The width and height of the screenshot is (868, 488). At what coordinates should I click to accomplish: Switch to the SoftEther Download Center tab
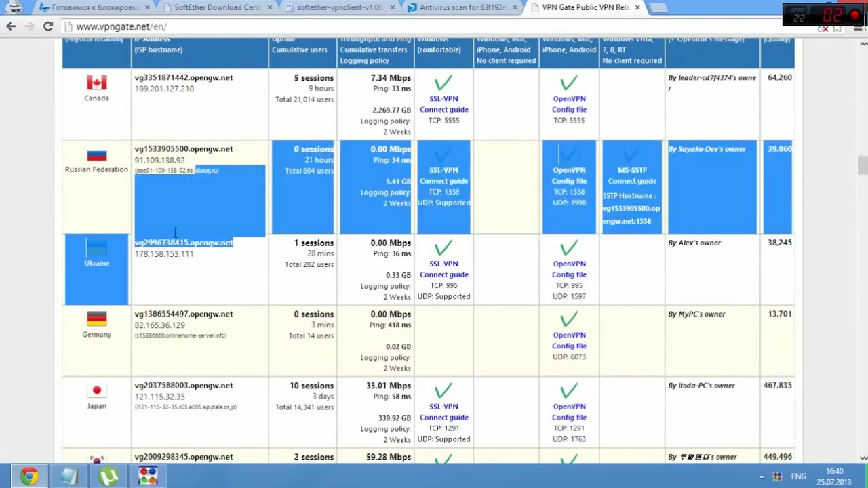point(216,7)
